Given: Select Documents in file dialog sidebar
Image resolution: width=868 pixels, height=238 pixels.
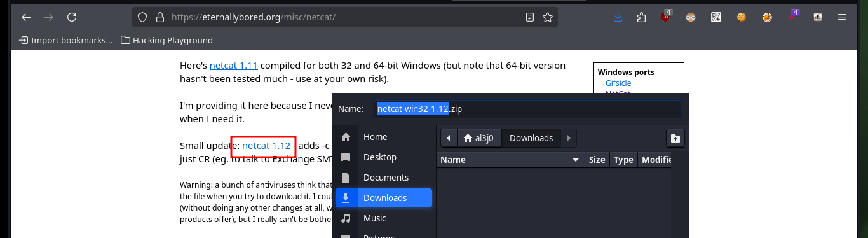Looking at the screenshot, I should tap(383, 178).
